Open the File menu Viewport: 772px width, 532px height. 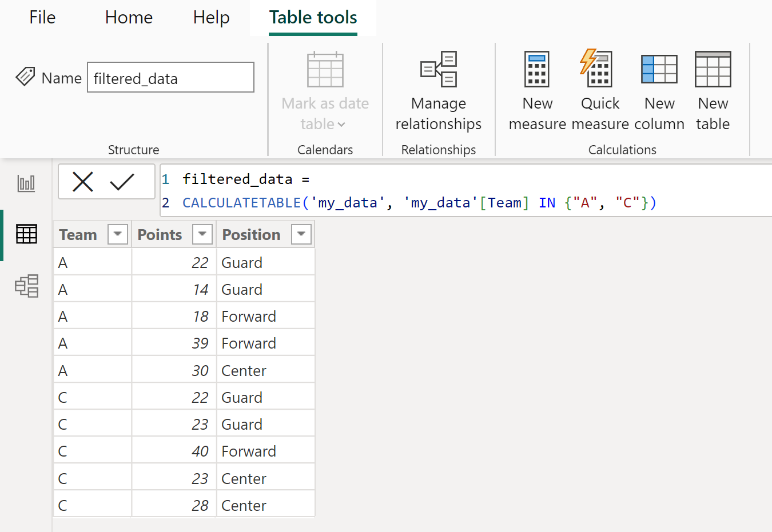pos(42,17)
